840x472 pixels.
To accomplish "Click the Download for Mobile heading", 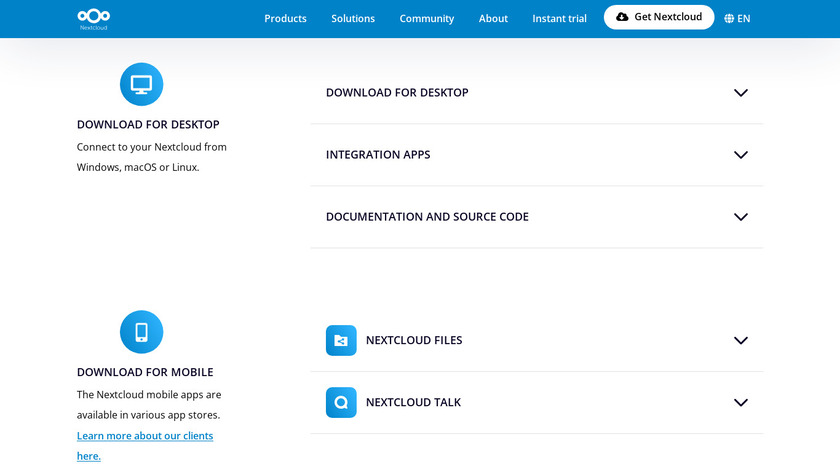I will coord(145,372).
